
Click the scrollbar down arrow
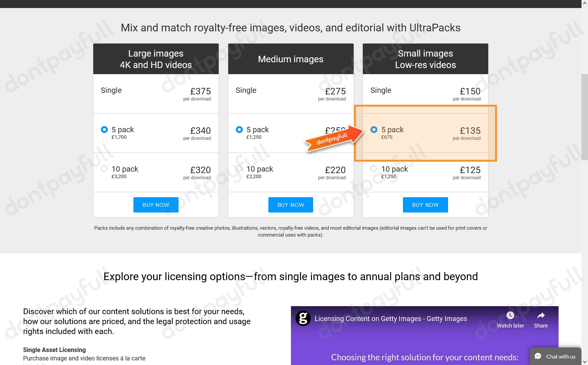click(585, 362)
